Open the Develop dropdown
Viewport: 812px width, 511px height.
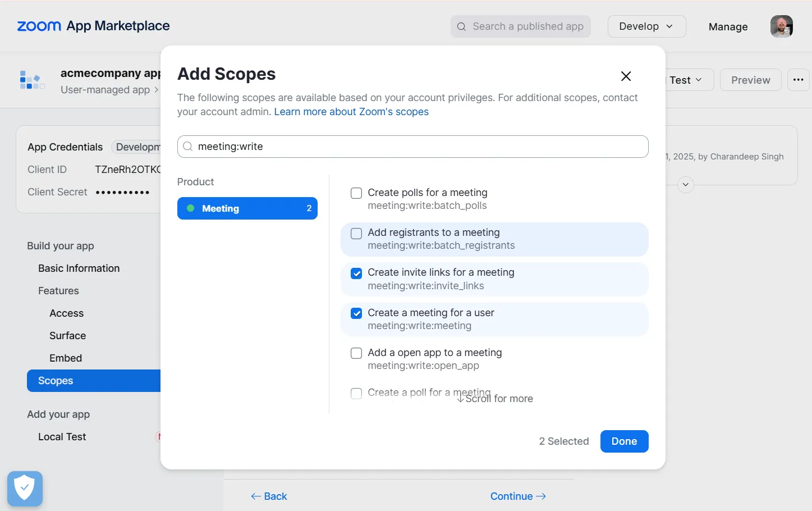pos(646,26)
